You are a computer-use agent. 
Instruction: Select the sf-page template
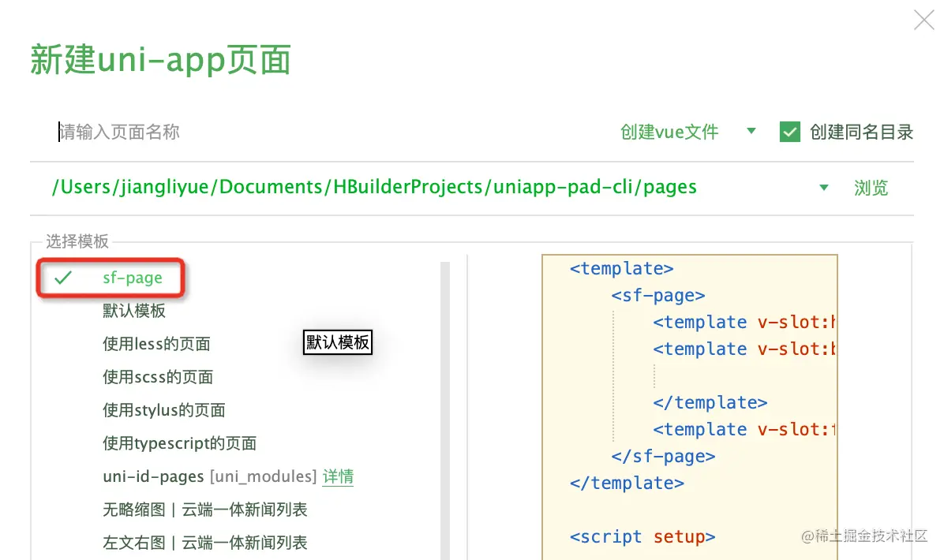point(133,278)
